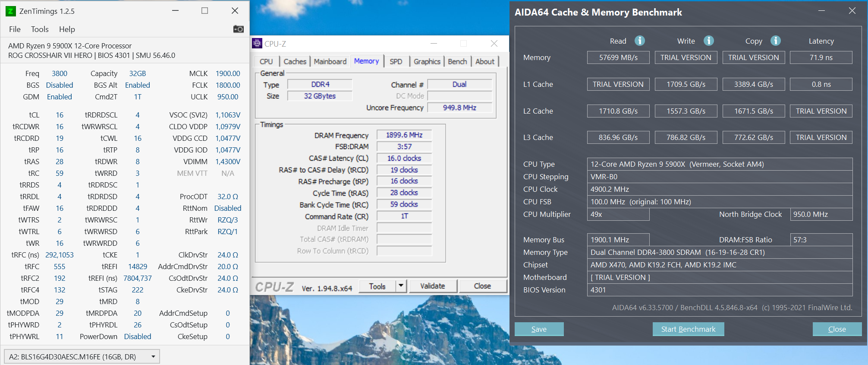Maximize the ZenTimings window
Viewport: 868px width, 365px height.
(204, 11)
